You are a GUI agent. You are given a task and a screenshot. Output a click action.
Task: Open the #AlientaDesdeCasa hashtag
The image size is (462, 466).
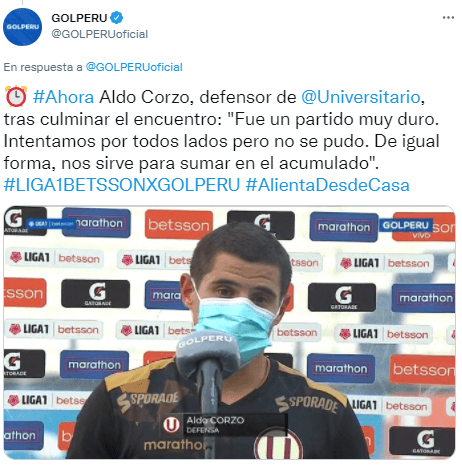(328, 185)
